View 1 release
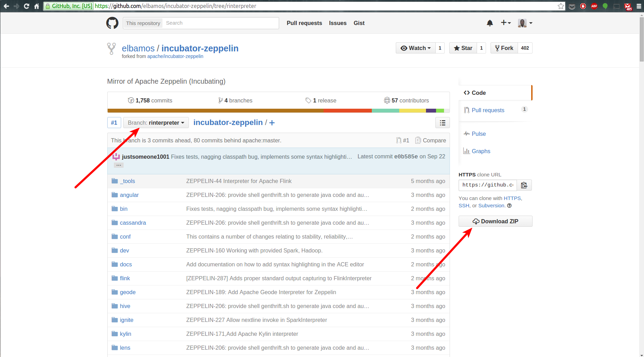 click(x=321, y=100)
